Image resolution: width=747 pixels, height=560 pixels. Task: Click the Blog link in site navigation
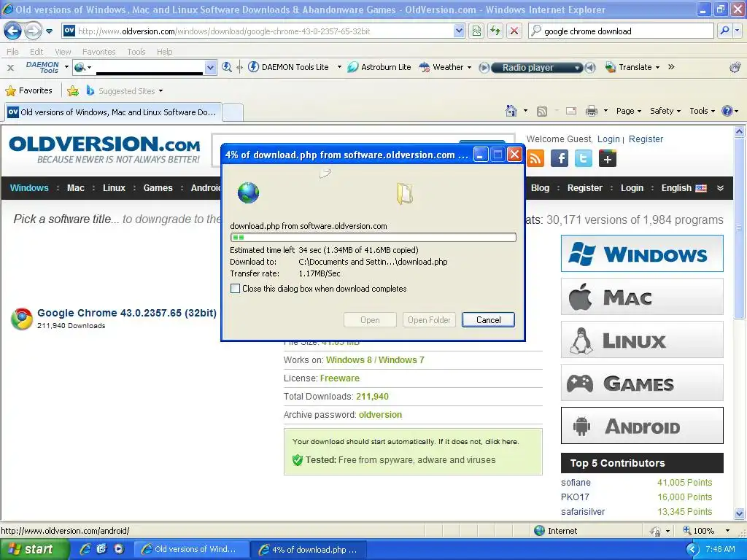point(541,188)
